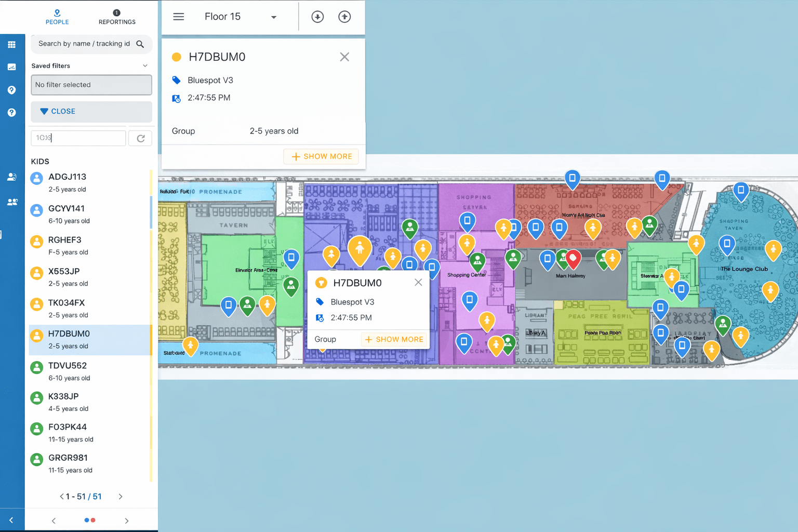Screen dimensions: 798x532
Task: Open the hamburger menu next to Floor 15
Action: pos(179,17)
